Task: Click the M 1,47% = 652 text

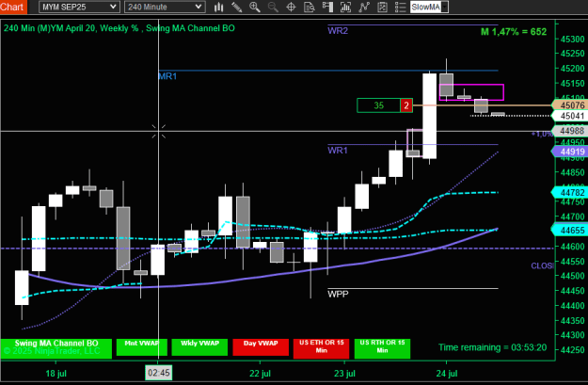Action: [x=514, y=32]
